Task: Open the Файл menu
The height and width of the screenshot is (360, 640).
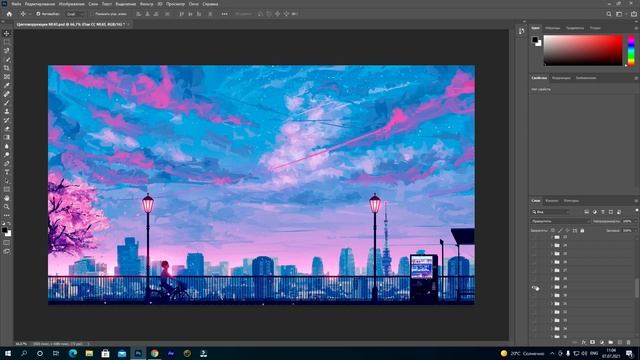Action: point(16,4)
